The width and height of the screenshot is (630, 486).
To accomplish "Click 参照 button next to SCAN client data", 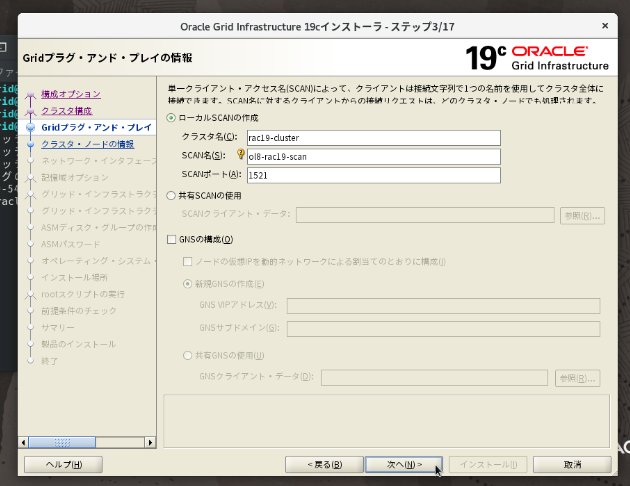I will point(582,216).
